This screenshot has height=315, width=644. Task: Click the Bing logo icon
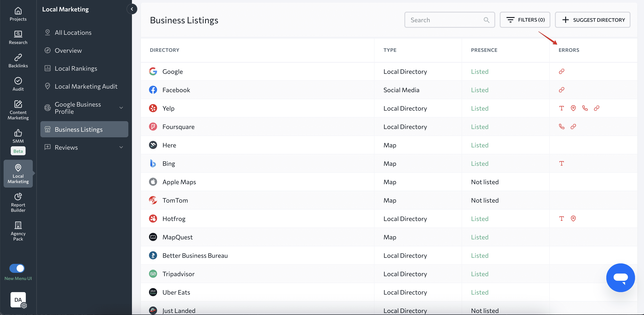click(153, 163)
